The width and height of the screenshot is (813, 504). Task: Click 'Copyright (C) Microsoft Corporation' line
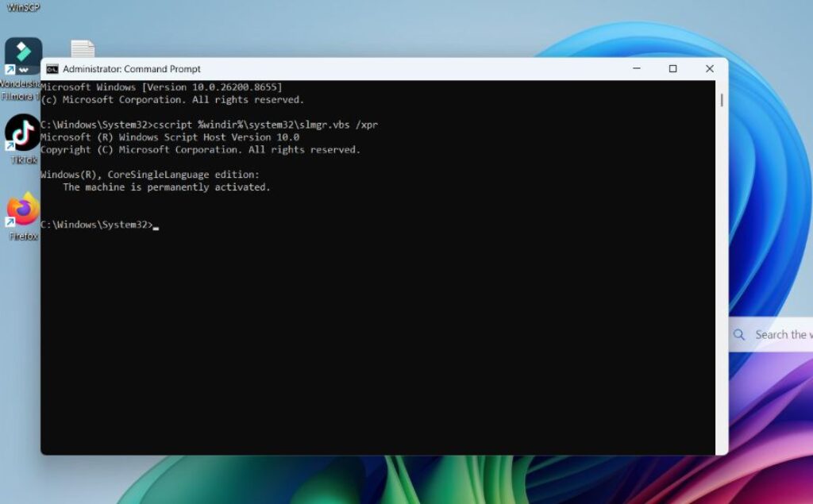[x=200, y=149]
